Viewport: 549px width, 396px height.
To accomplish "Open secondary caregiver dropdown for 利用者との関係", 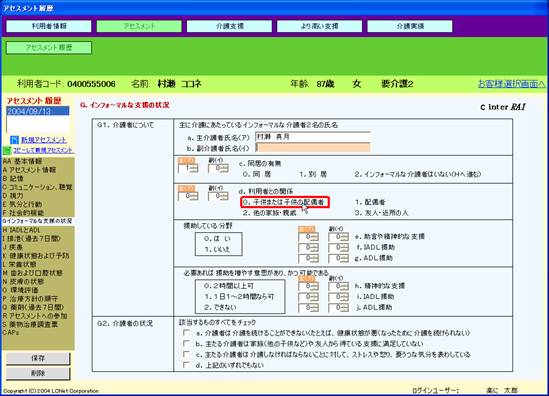I will [x=218, y=196].
